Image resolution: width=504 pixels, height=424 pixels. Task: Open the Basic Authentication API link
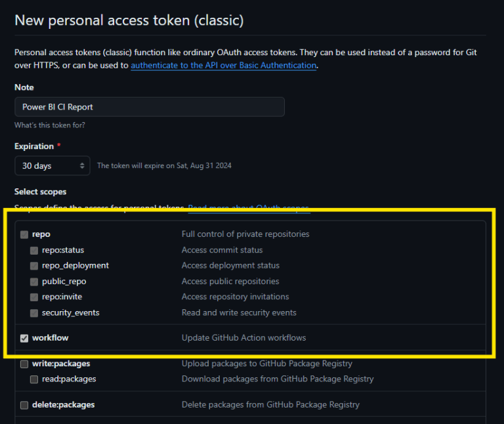(224, 66)
